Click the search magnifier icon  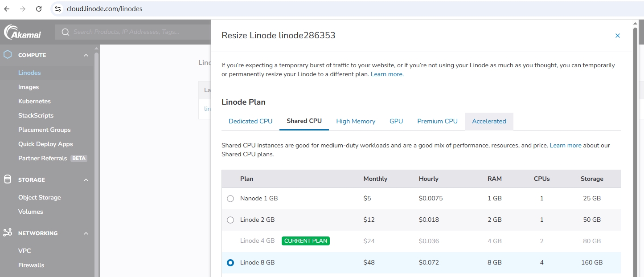(x=66, y=32)
